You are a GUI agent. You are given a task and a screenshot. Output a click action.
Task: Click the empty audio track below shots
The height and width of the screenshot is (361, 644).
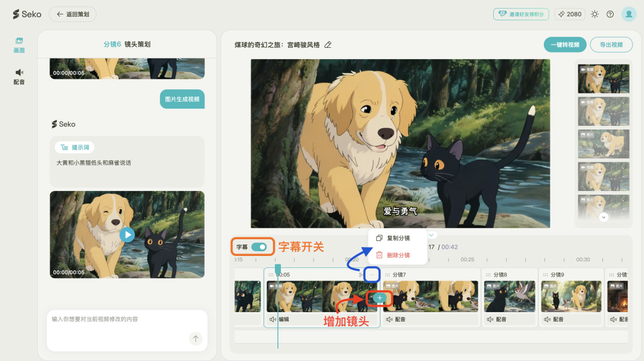click(x=431, y=337)
